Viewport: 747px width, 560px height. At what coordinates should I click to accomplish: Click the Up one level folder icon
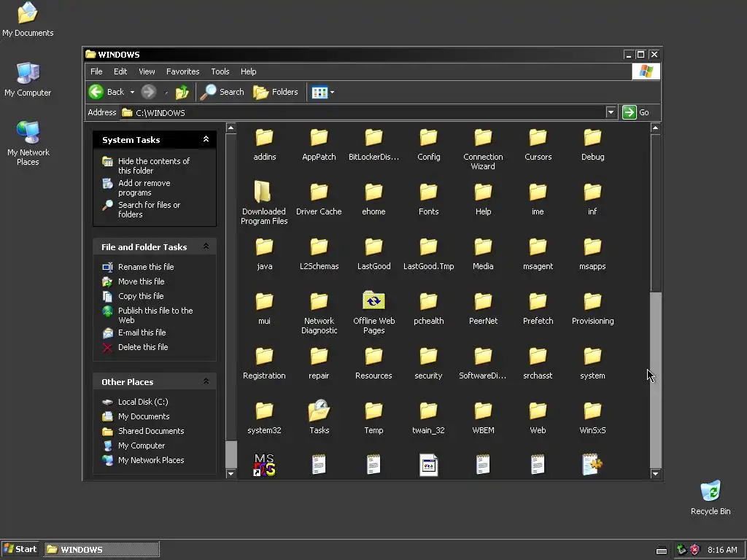(x=182, y=92)
